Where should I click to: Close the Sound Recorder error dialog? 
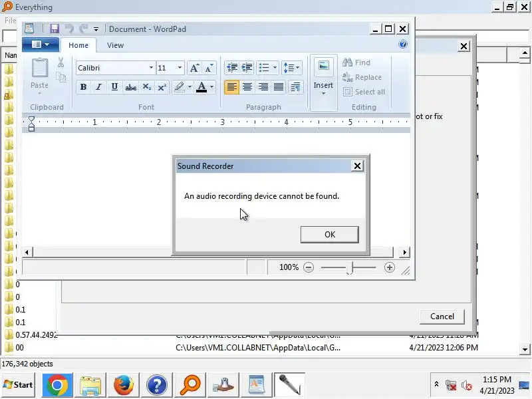357,166
